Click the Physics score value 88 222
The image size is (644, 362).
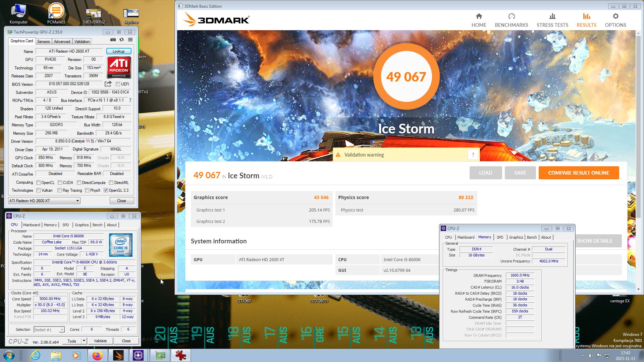(x=466, y=197)
